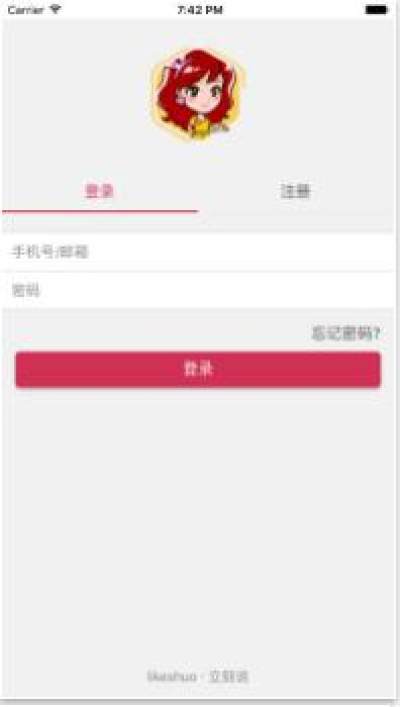Focus the 手机号/邮箱 phone or email field
400x707 pixels.
(198, 252)
